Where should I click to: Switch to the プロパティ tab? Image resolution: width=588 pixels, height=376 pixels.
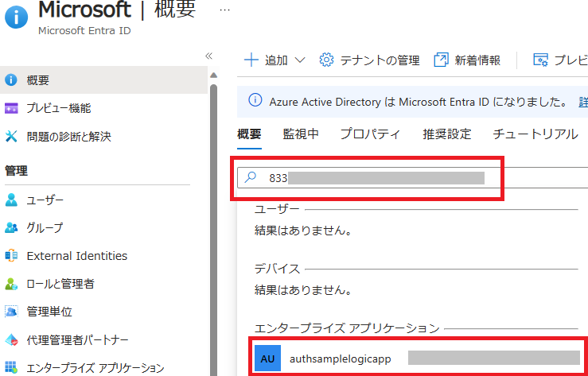pyautogui.click(x=370, y=134)
